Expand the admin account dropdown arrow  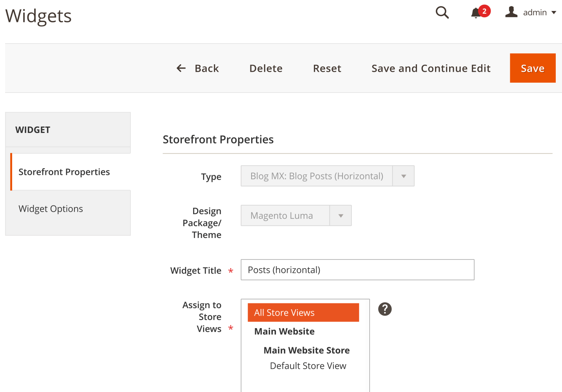[554, 13]
